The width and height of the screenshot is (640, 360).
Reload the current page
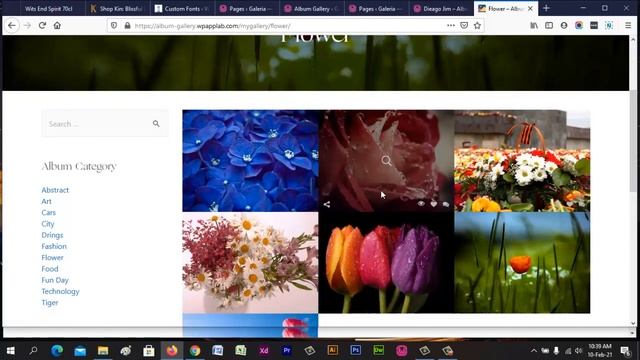[x=42, y=25]
